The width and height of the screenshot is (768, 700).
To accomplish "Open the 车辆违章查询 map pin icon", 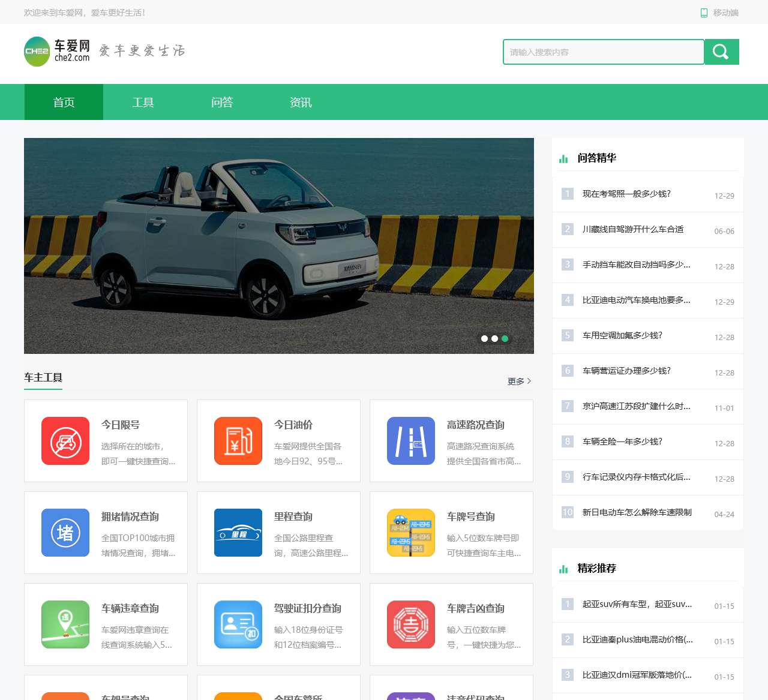I will [65, 624].
